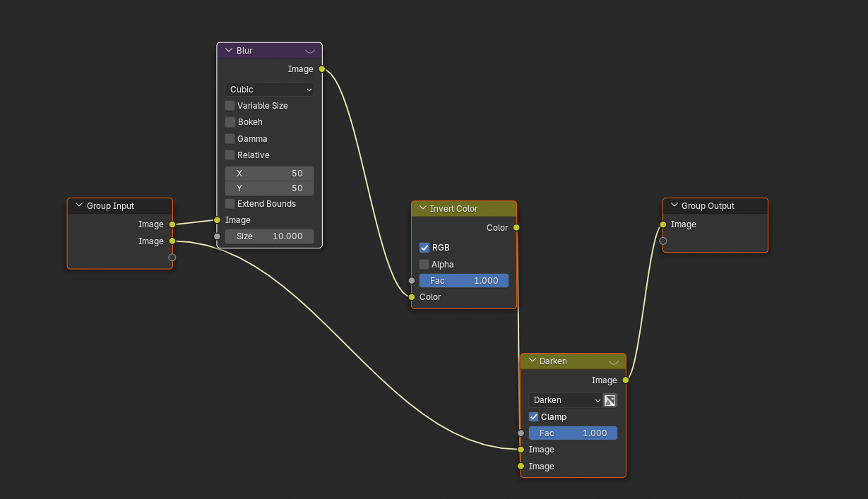Collapse the Invert Color node
The width and height of the screenshot is (868, 499).
pyautogui.click(x=423, y=209)
